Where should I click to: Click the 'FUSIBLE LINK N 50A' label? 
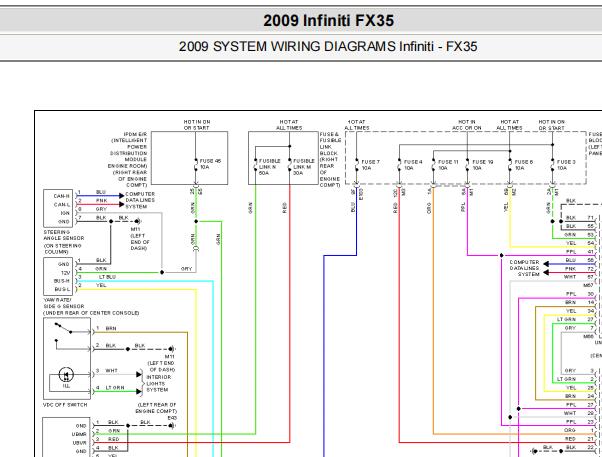270,167
